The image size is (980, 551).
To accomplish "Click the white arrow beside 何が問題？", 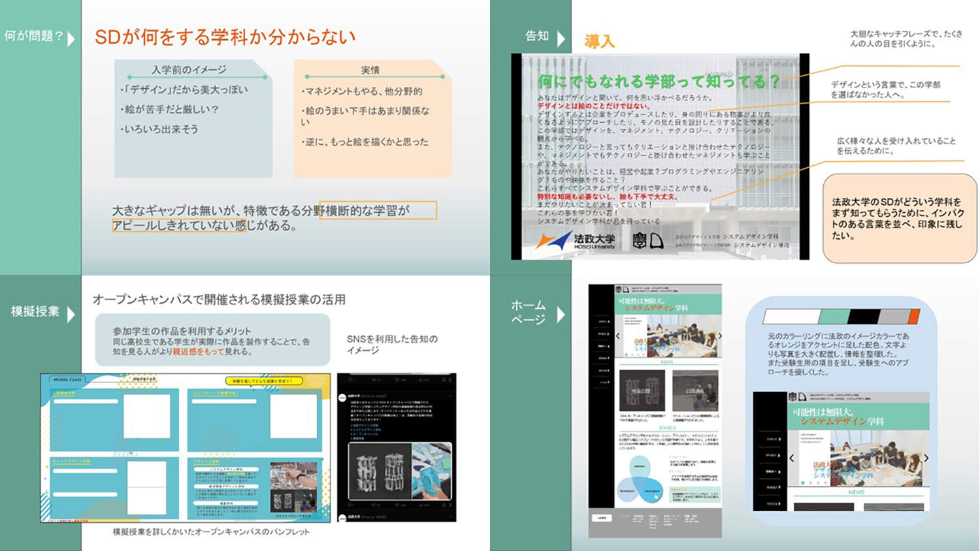I will [71, 39].
